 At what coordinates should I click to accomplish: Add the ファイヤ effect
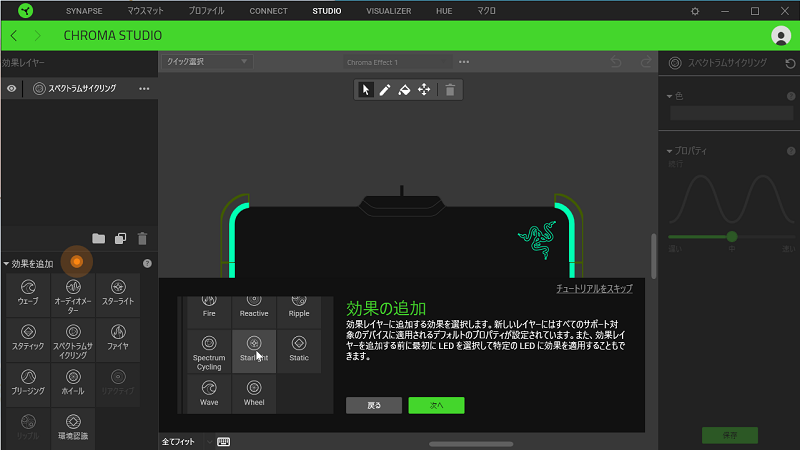click(118, 339)
